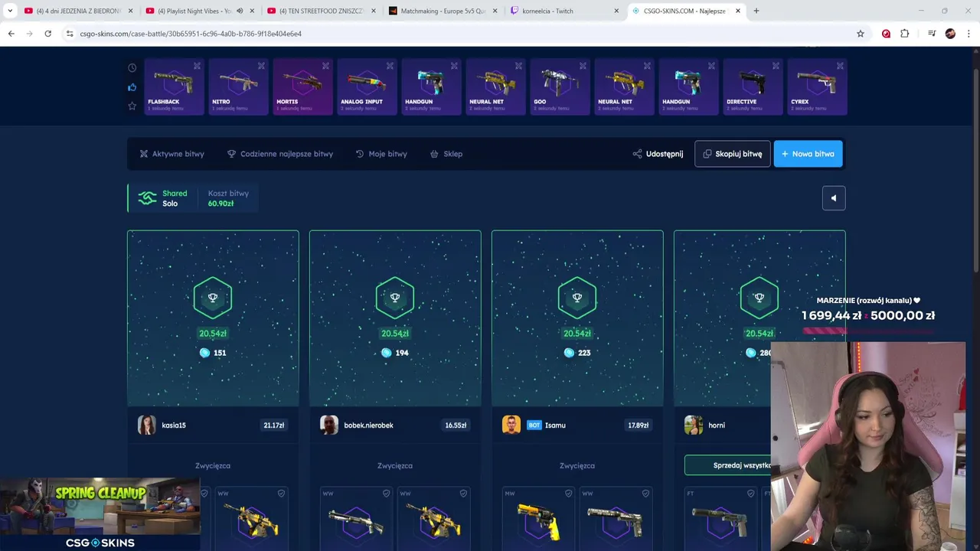This screenshot has width=980, height=551.
Task: Click trophy icon in Isamu's panel
Action: [x=577, y=298]
